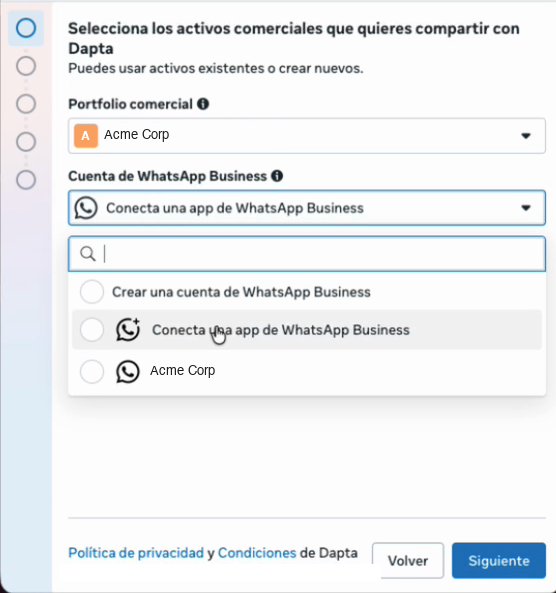Click the Portfolio comercial label text

tap(130, 104)
